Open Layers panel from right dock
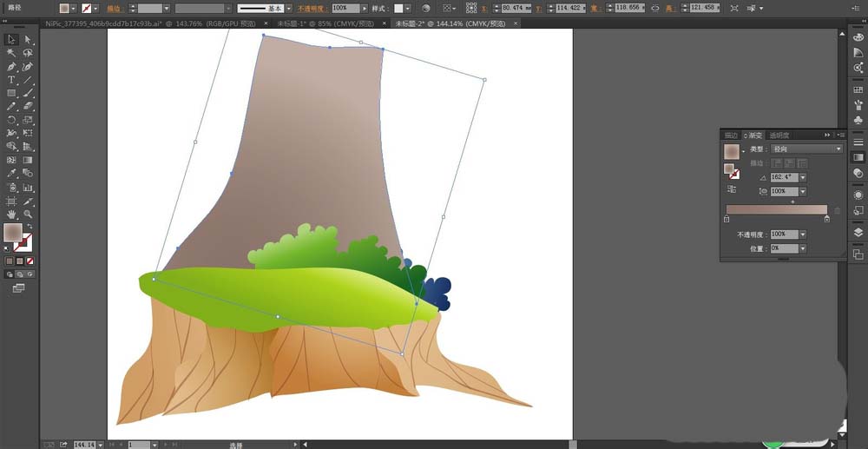 click(x=858, y=232)
